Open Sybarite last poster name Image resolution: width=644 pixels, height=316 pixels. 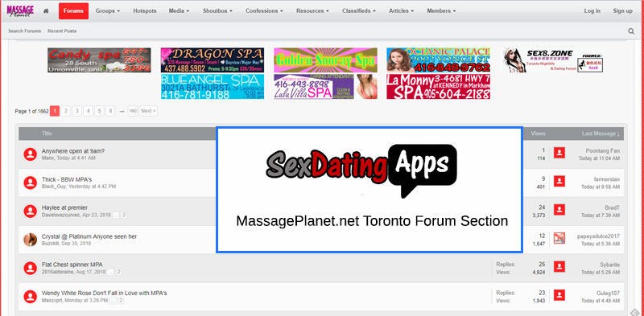610,265
